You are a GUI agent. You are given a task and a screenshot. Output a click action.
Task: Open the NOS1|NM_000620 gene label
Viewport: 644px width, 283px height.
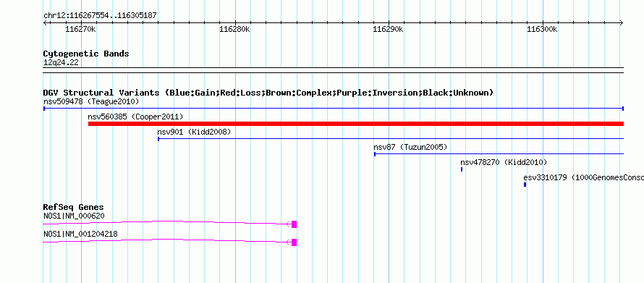pos(74,216)
